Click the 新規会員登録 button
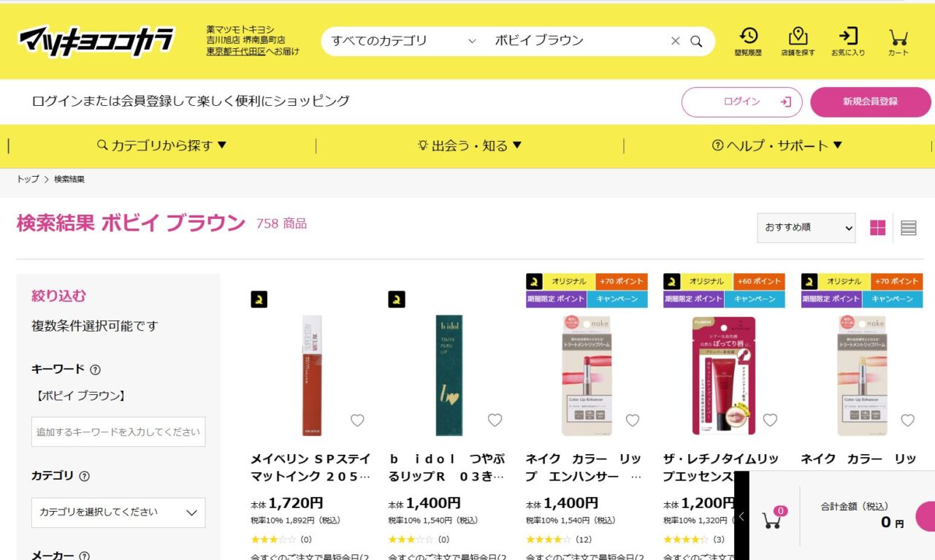 tap(871, 102)
